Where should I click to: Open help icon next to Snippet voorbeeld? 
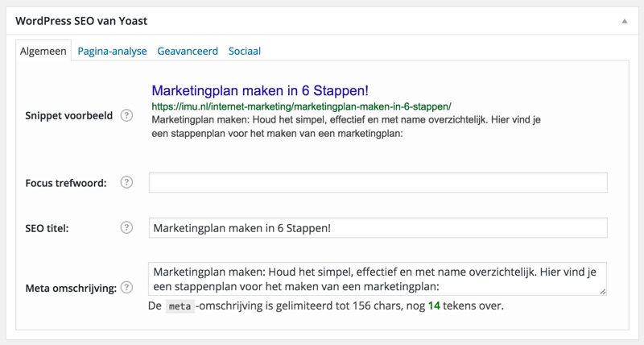[x=126, y=115]
